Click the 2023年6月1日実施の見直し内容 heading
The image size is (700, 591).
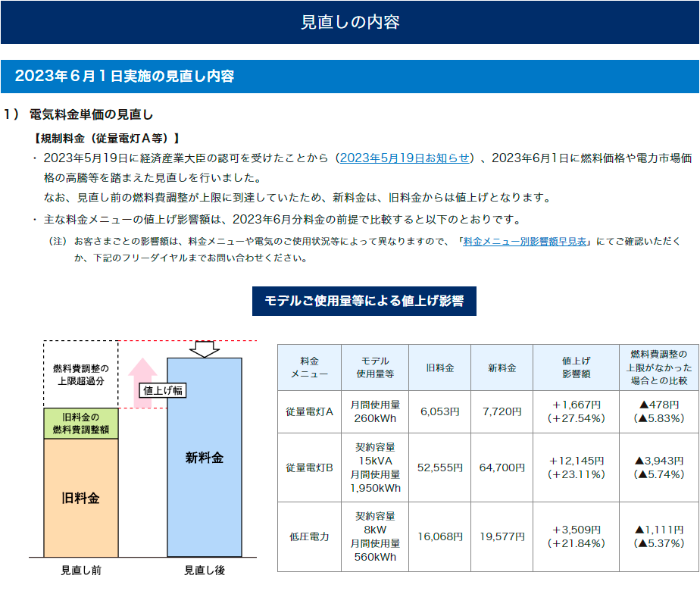pyautogui.click(x=350, y=77)
